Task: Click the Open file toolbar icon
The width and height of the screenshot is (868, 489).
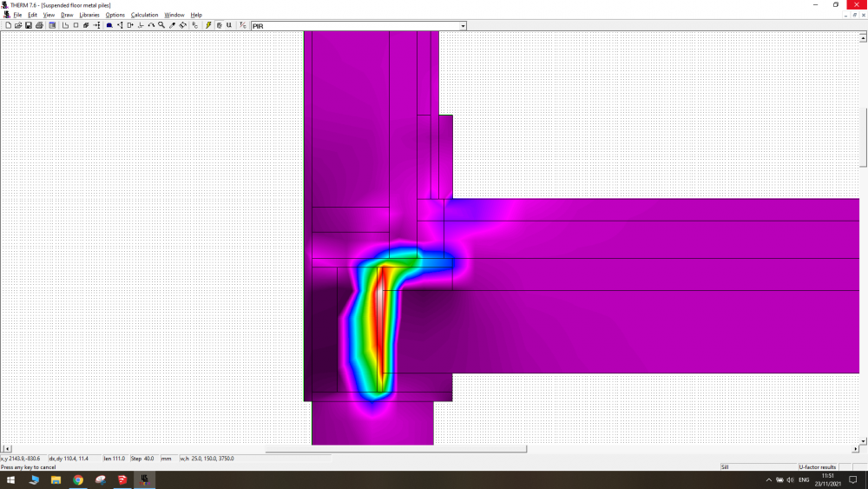Action: [18, 25]
